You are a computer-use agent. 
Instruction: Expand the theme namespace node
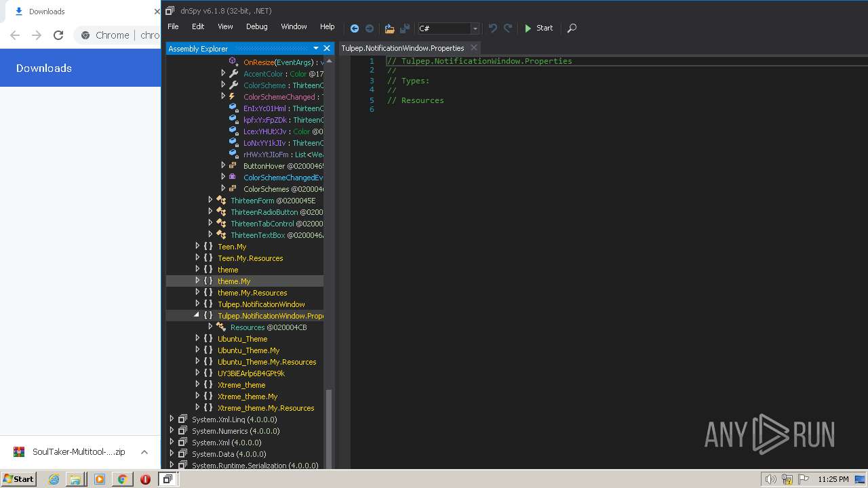pos(197,269)
